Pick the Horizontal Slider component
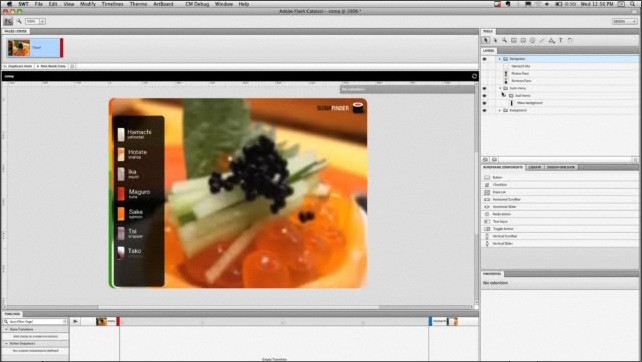642x362 pixels. 560,207
